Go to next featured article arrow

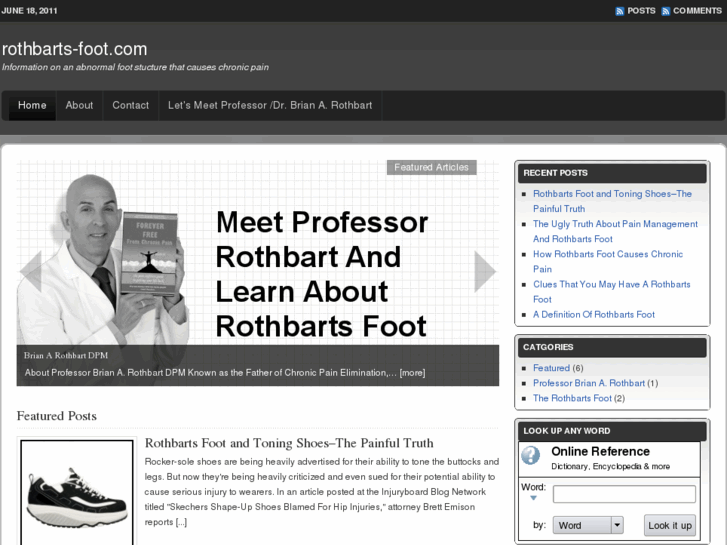pos(485,271)
